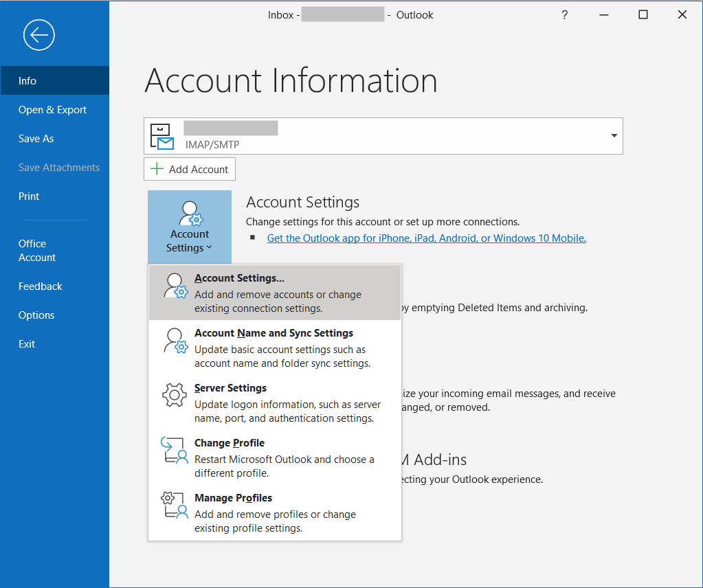Open the account selector dropdown arrow
This screenshot has width=703, height=588.
tap(614, 136)
